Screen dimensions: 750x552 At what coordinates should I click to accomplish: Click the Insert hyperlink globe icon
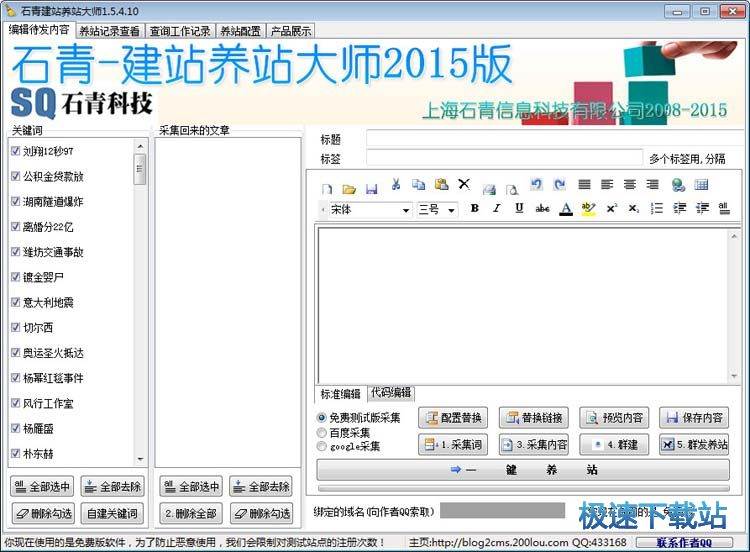tap(678, 185)
